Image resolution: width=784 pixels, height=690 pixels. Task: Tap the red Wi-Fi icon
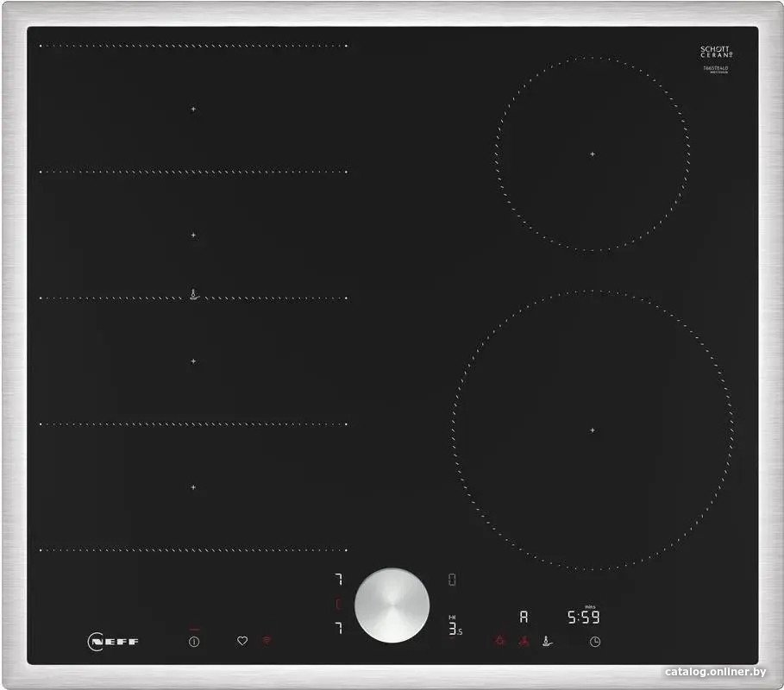point(267,641)
